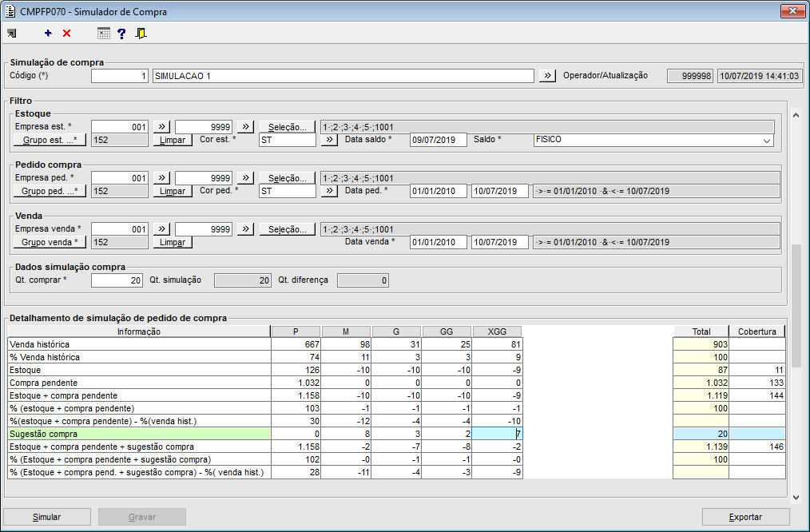Exit via the yellow door icon
810x532 pixels.
pos(141,34)
